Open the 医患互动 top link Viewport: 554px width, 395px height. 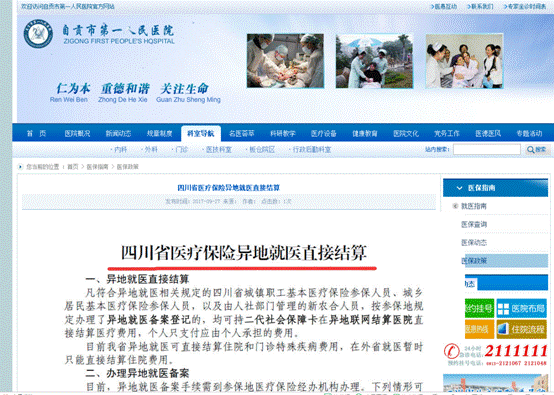[x=446, y=6]
